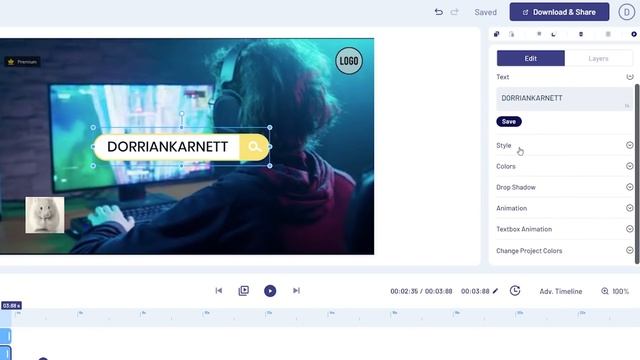Select the hamster image thumbnail on the canvas
Screen dimensions: 640x360
pos(45,215)
